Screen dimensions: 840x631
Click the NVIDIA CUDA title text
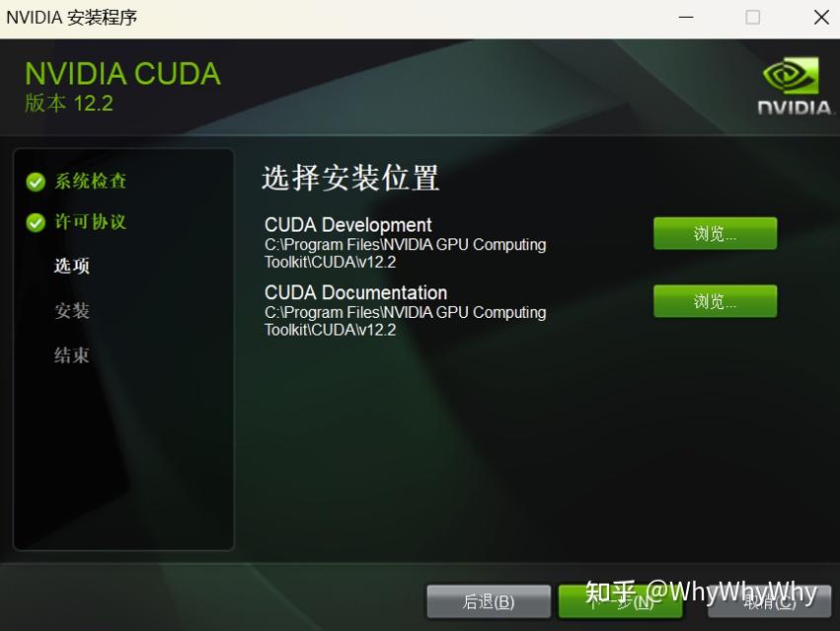tap(122, 74)
